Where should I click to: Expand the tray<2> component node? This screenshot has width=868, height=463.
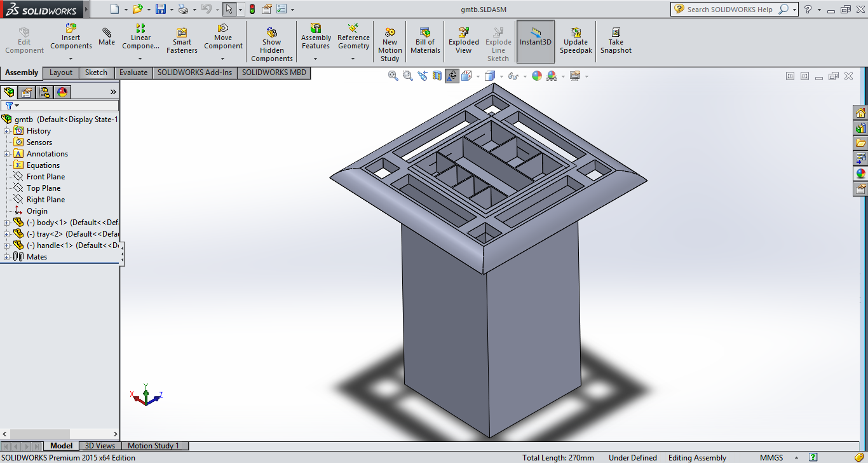pyautogui.click(x=7, y=234)
